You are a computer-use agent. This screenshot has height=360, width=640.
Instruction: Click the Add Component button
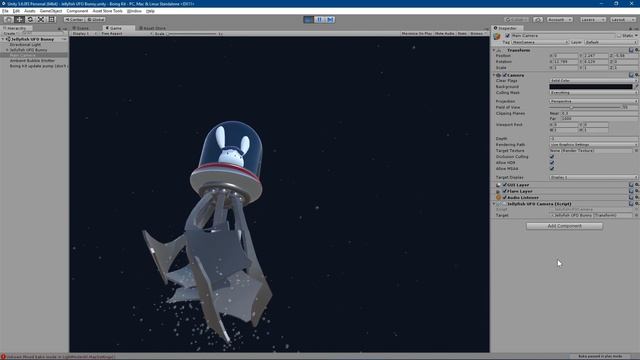564,226
